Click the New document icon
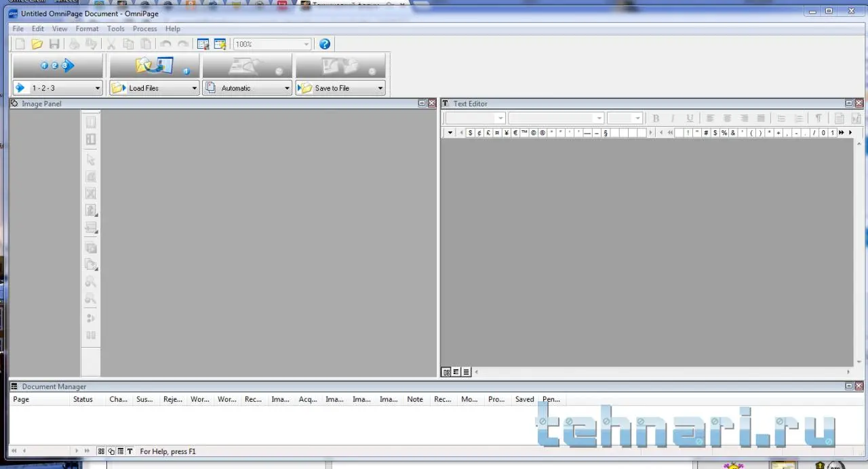The image size is (868, 469). click(20, 44)
